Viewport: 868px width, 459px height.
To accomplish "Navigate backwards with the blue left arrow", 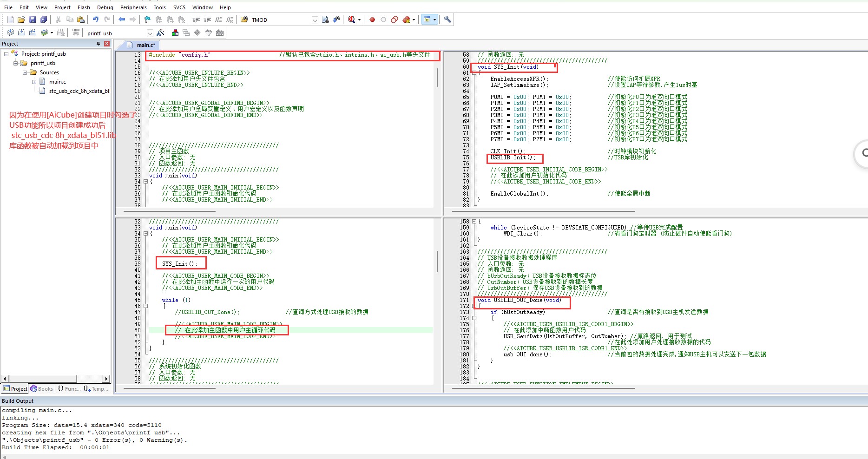I will tap(122, 20).
